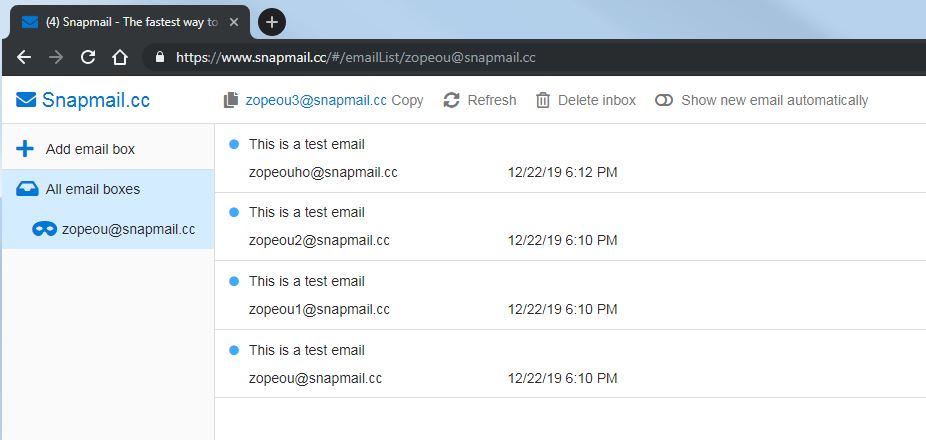This screenshot has width=926, height=440.
Task: Go to browser home with house icon
Action: pyautogui.click(x=120, y=57)
